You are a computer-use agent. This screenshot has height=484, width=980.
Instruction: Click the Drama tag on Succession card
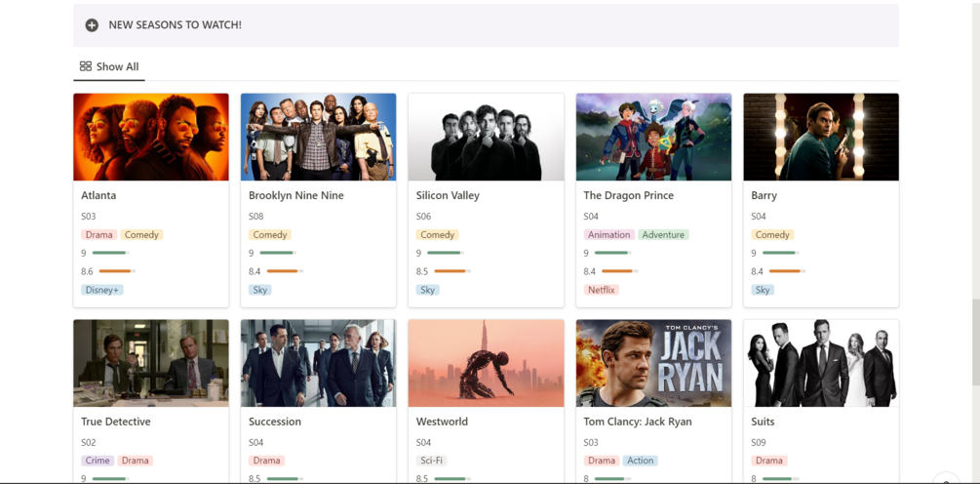tap(267, 461)
